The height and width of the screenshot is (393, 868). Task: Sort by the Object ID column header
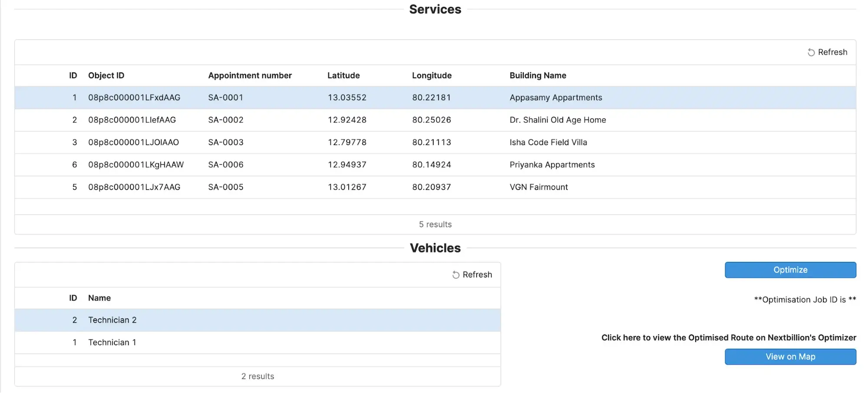point(106,76)
